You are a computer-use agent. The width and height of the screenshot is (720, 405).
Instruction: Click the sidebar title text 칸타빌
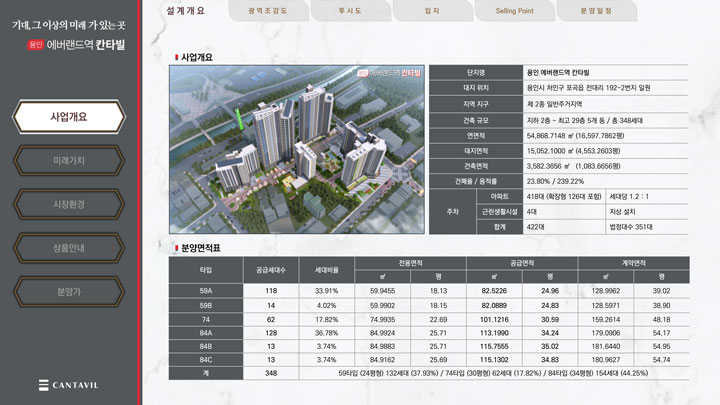click(110, 45)
